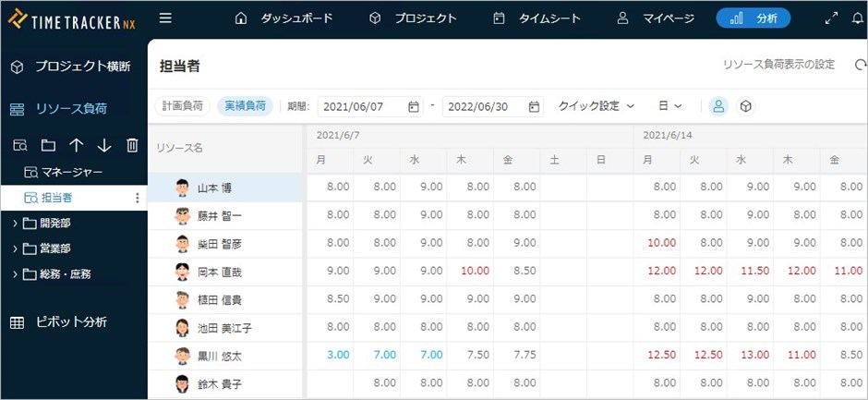
Task: Expand to fullscreen with arrows icon
Action: point(831,18)
